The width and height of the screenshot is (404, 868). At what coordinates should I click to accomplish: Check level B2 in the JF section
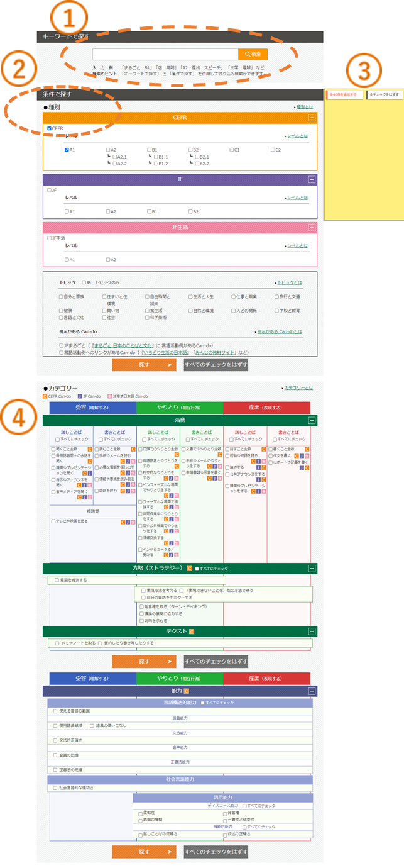point(190,211)
